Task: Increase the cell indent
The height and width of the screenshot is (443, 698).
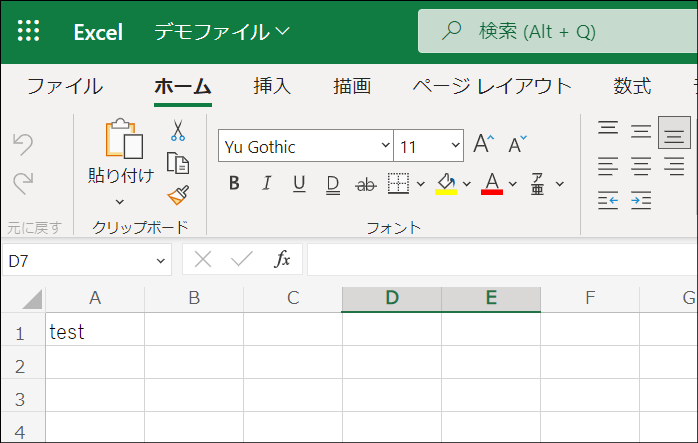Action: 641,201
